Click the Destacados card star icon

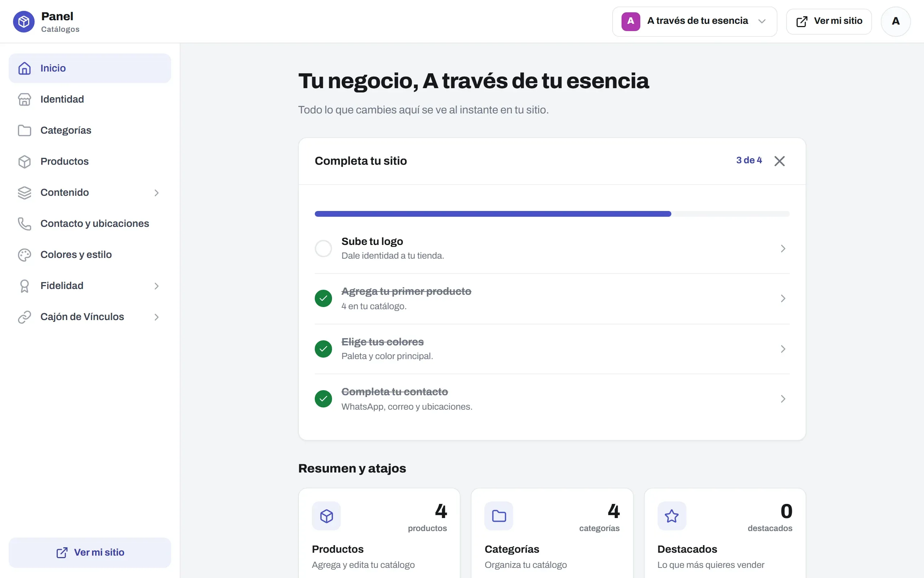point(672,516)
